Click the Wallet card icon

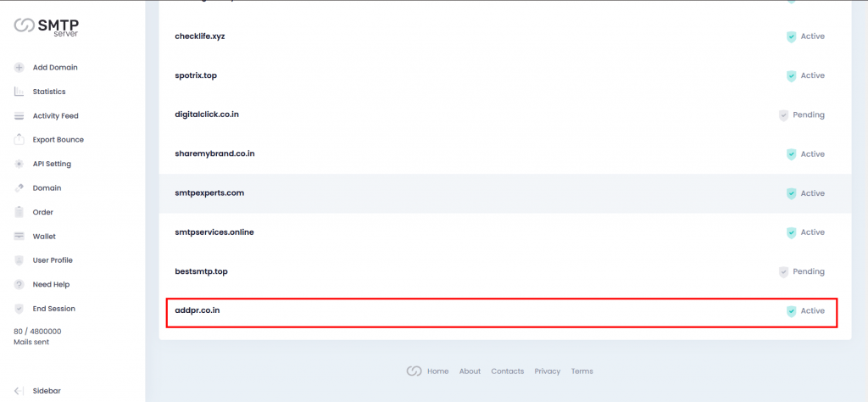pyautogui.click(x=19, y=236)
